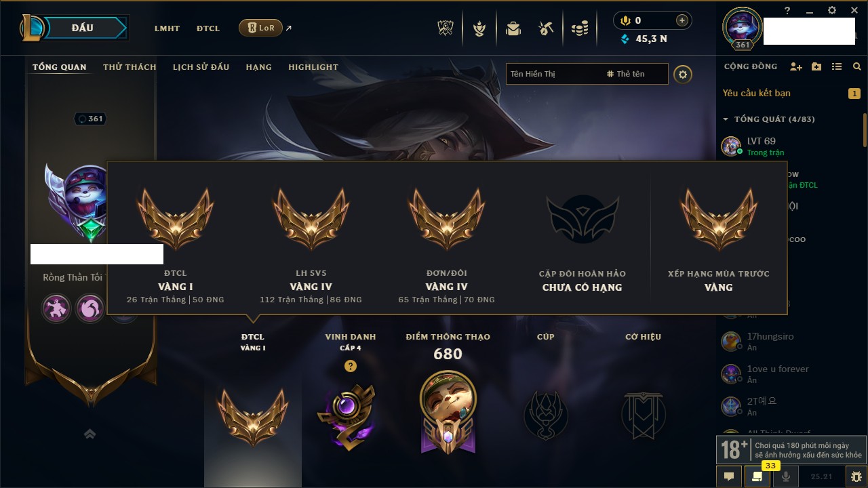Image resolution: width=868 pixels, height=488 pixels.
Task: Open the chat bubble icon
Action: pos(729,476)
